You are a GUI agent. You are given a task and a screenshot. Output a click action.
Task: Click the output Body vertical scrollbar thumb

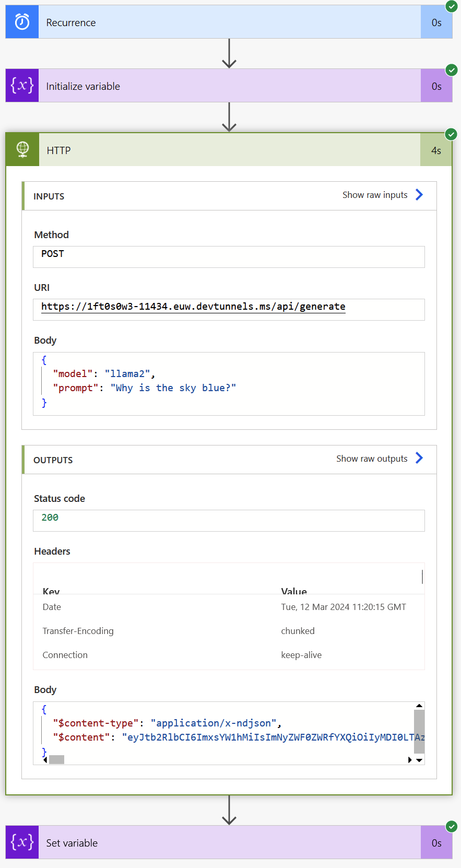pos(419,732)
